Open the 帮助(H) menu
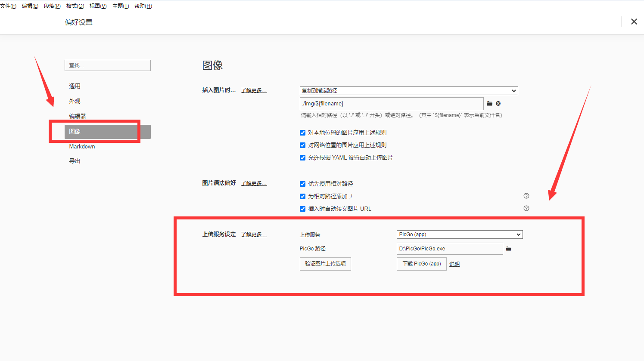 click(x=143, y=6)
